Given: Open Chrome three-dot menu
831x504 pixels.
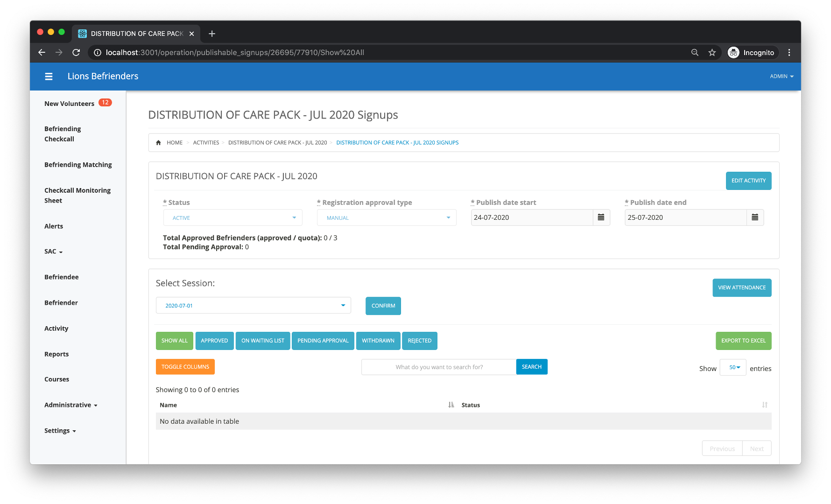Looking at the screenshot, I should point(789,53).
